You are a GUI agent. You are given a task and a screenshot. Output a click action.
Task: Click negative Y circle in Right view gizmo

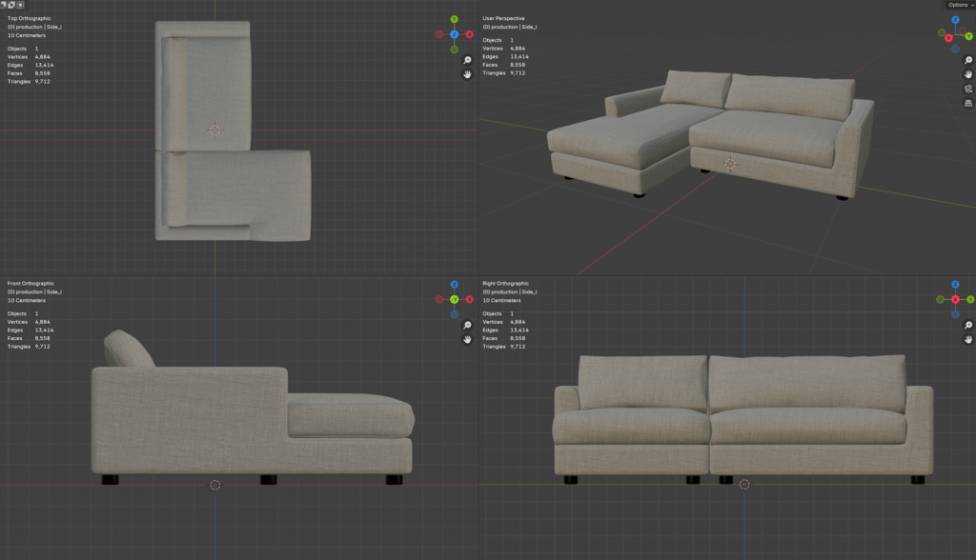[x=940, y=299]
